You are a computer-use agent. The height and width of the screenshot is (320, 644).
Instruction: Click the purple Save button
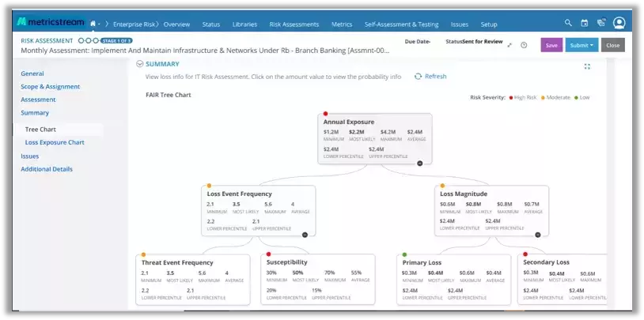point(551,45)
